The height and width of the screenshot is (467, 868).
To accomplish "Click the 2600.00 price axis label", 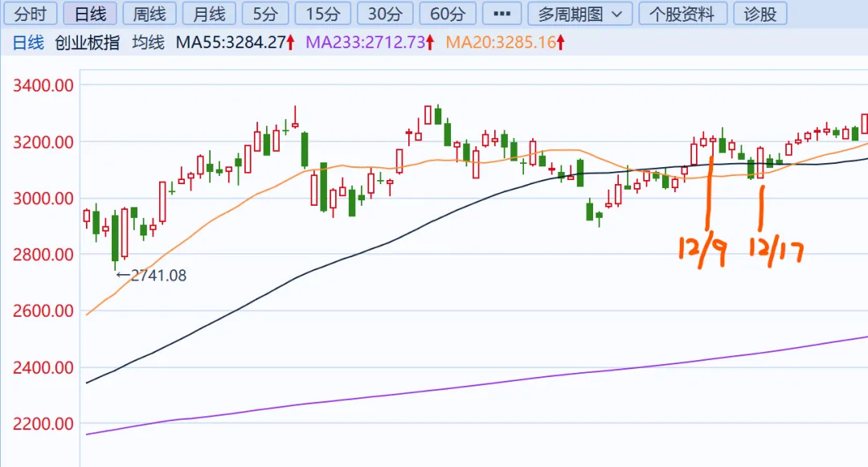I will tap(43, 311).
